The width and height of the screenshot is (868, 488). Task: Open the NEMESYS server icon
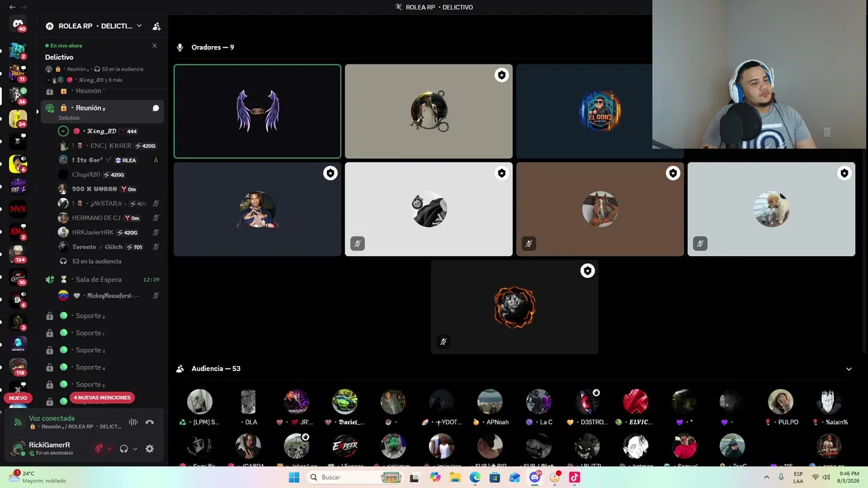coord(18,345)
